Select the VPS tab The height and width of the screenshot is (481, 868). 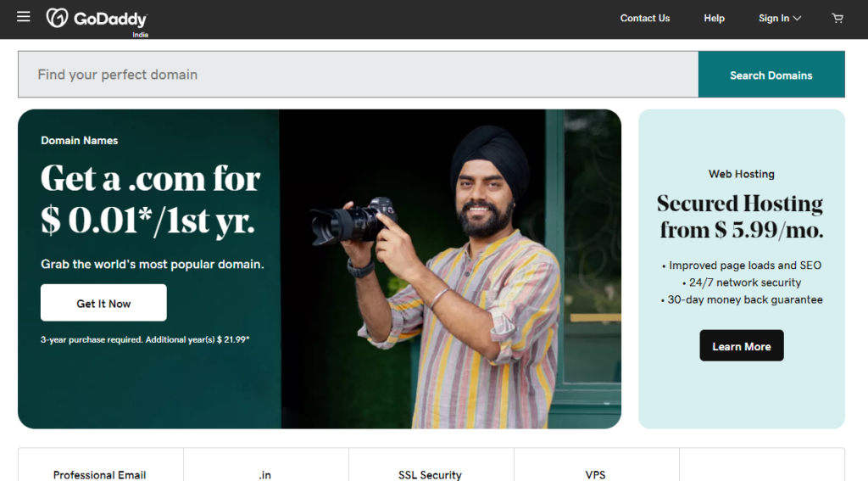[x=596, y=474]
